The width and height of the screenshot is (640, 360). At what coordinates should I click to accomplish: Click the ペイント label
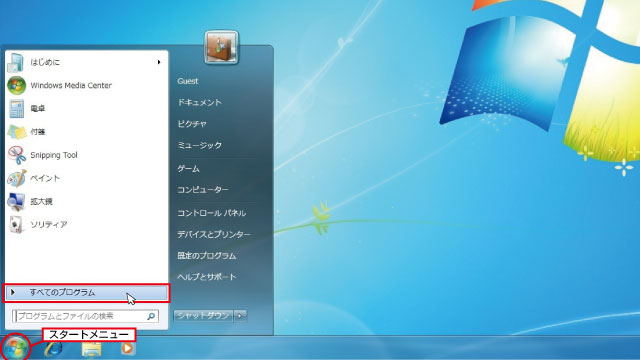tap(45, 178)
